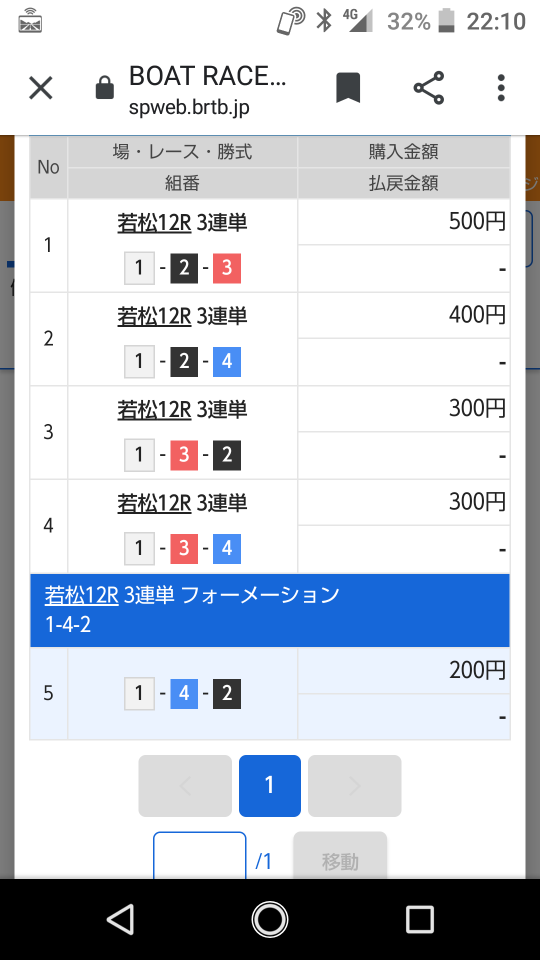Open recent apps with the square button

[x=419, y=920]
